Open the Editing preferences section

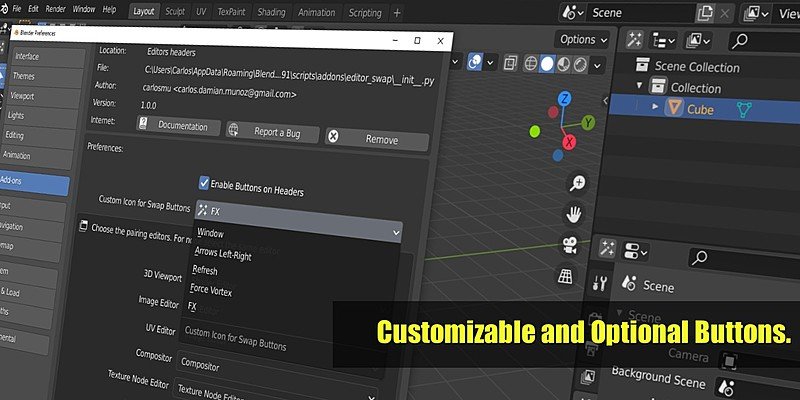pyautogui.click(x=38, y=137)
